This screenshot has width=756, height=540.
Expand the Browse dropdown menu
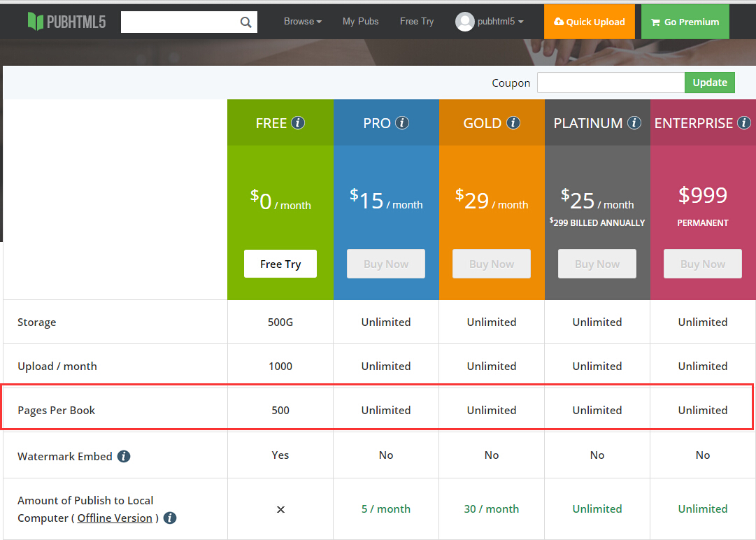pyautogui.click(x=303, y=22)
